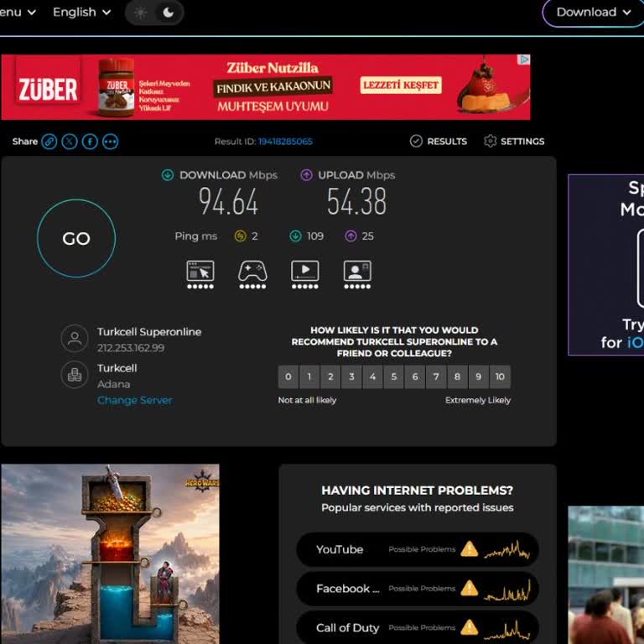Select rating 10 on recommendation scale
The height and width of the screenshot is (644, 644).
click(x=500, y=377)
